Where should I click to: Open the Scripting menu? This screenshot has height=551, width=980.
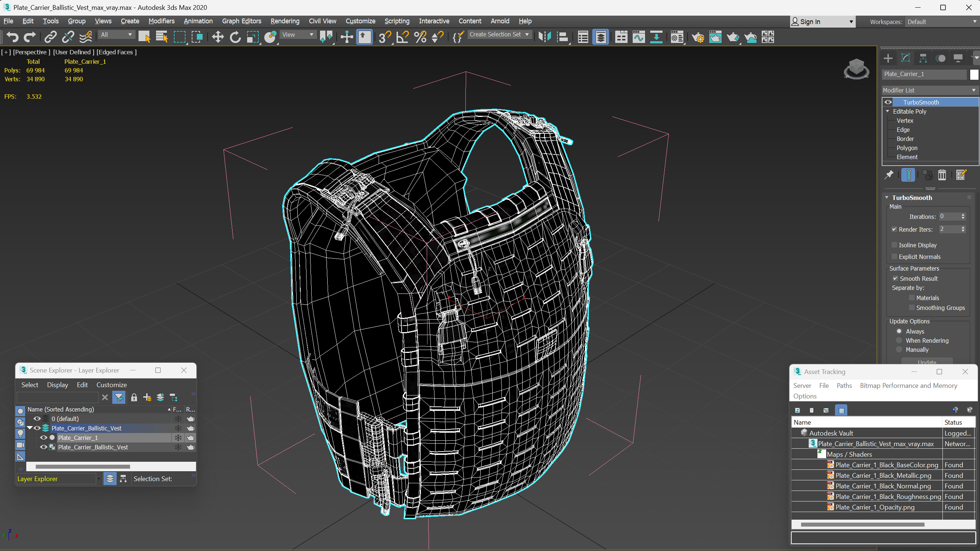pyautogui.click(x=397, y=21)
